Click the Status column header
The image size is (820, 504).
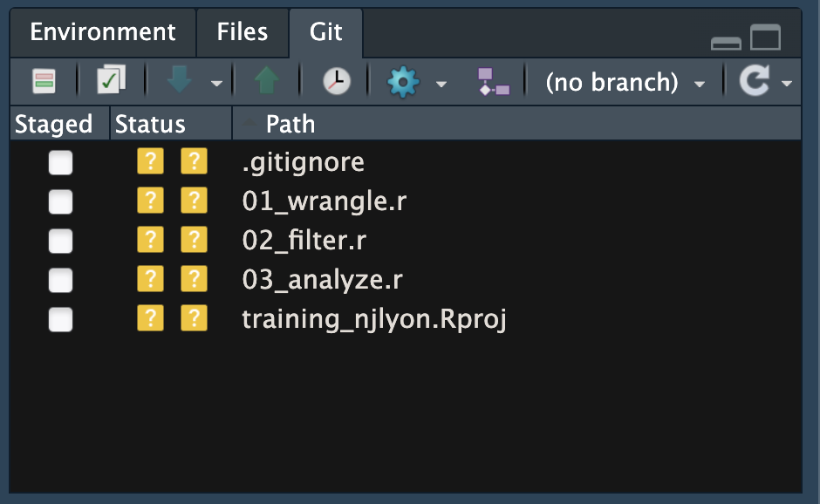tap(151, 124)
